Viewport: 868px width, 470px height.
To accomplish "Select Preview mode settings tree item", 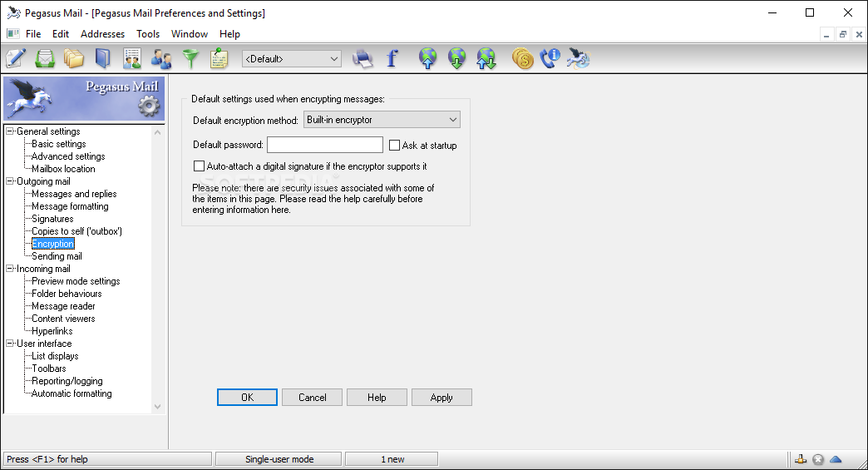I will coord(76,281).
